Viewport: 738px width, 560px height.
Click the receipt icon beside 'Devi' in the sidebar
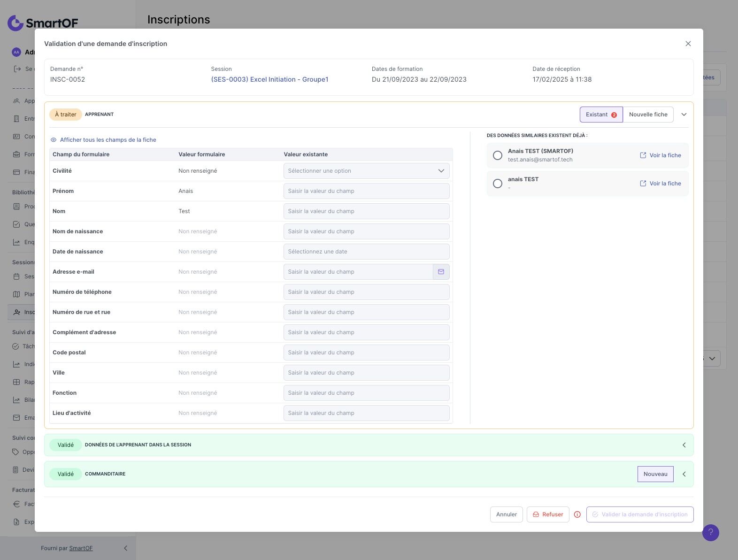click(15, 470)
